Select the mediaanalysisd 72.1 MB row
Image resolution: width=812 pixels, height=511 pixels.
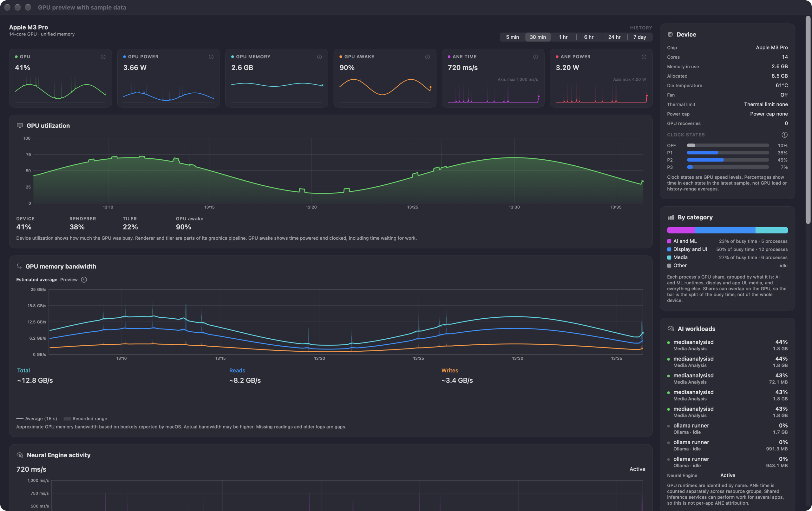727,378
